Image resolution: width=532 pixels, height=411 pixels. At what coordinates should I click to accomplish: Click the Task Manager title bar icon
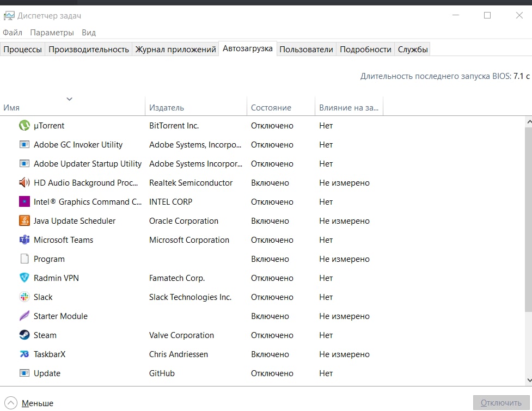(x=9, y=16)
